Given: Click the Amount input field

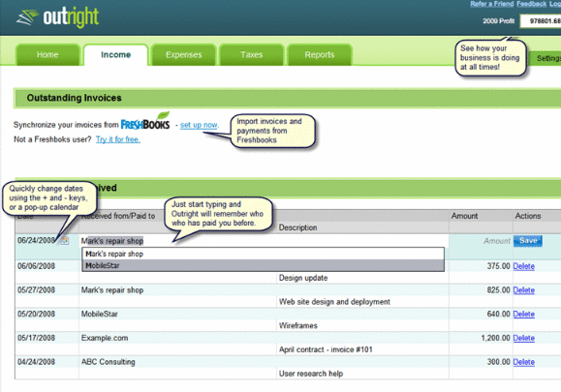Looking at the screenshot, I should tap(481, 241).
